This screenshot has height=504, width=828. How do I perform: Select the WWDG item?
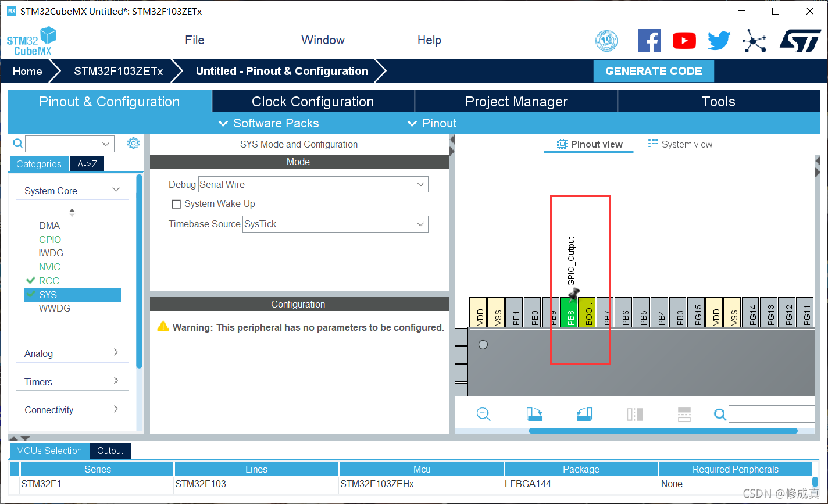55,308
